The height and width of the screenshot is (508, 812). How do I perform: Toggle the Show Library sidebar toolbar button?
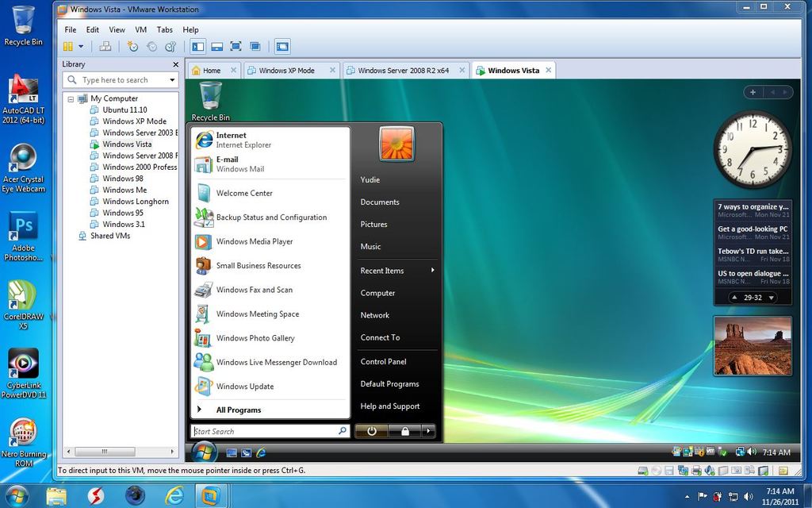coord(197,47)
